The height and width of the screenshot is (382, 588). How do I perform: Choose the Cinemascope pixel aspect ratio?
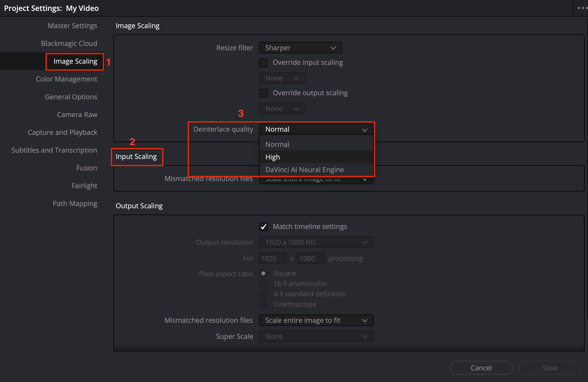(x=263, y=304)
